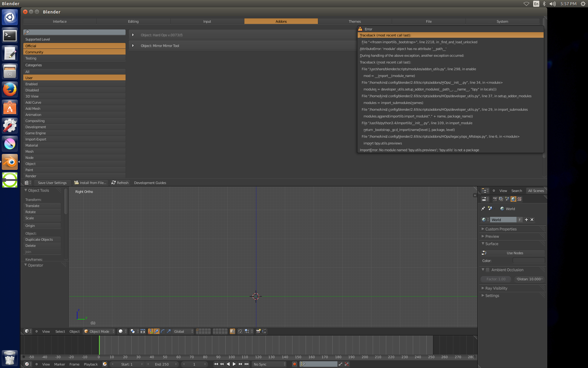The image size is (588, 368).
Task: Click the Duplicate Objects button
Action: (x=42, y=240)
